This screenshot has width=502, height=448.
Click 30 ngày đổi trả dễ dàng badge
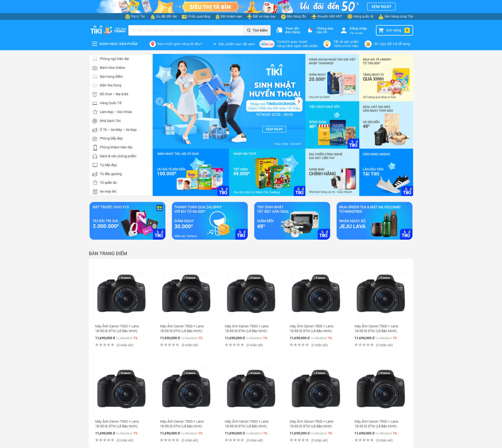[x=387, y=44]
